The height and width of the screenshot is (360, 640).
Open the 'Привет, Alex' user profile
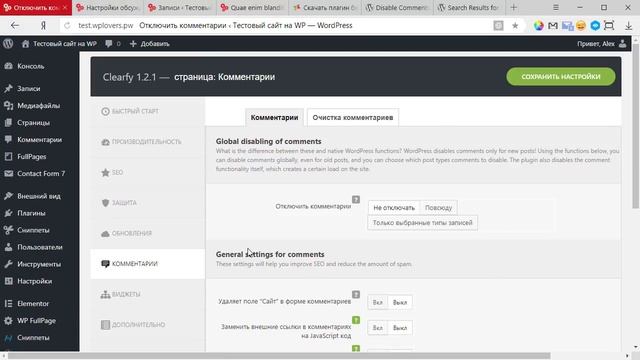click(x=602, y=44)
